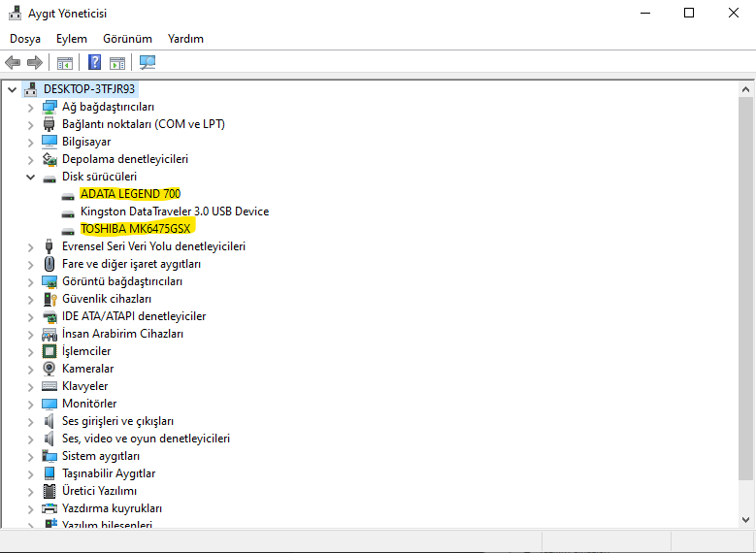Collapse the DESKTOP-3TFJR93 root node
Image resolution: width=756 pixels, height=553 pixels.
tap(13, 89)
